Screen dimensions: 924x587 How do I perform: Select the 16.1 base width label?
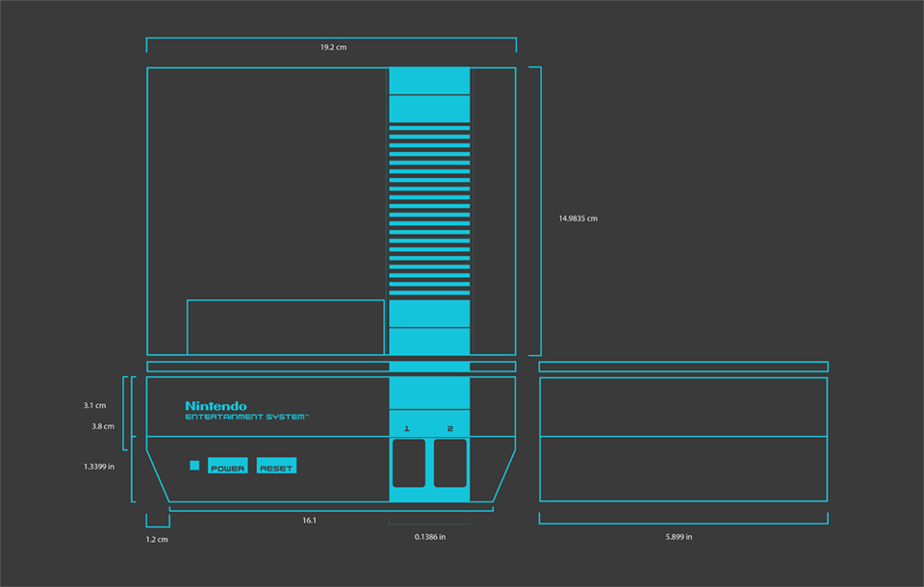pos(309,521)
